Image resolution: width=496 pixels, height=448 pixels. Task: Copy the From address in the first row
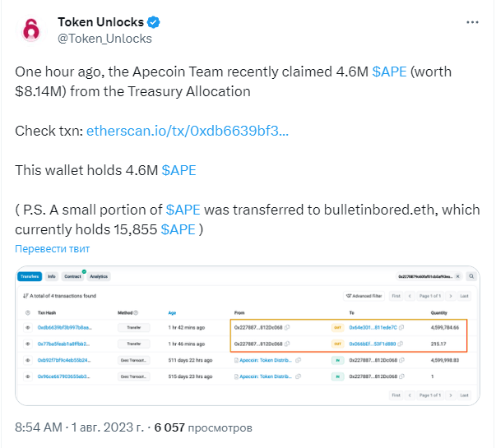coord(287,327)
